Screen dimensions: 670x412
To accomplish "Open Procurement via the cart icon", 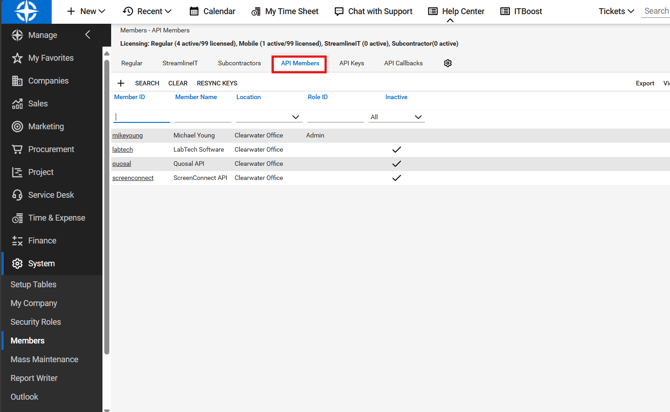I will click(x=17, y=149).
